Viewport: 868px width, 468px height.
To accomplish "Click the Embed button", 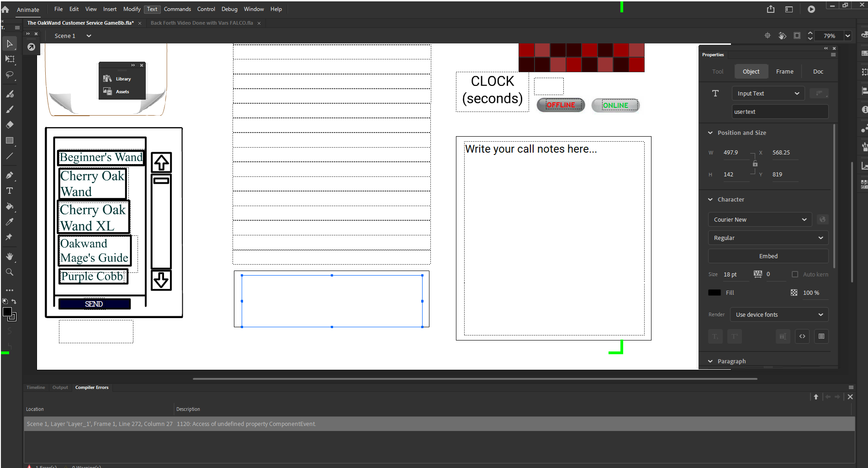I will pos(768,256).
